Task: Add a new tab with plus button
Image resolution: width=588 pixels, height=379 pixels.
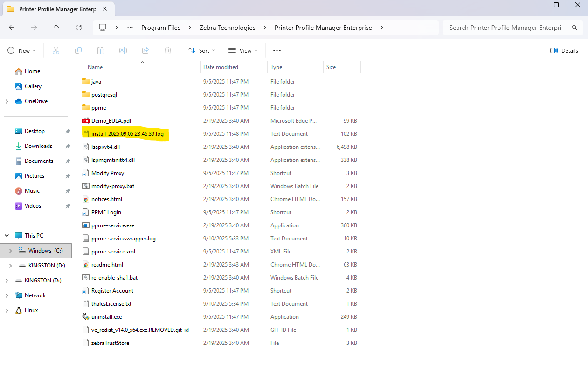Action: coord(125,9)
